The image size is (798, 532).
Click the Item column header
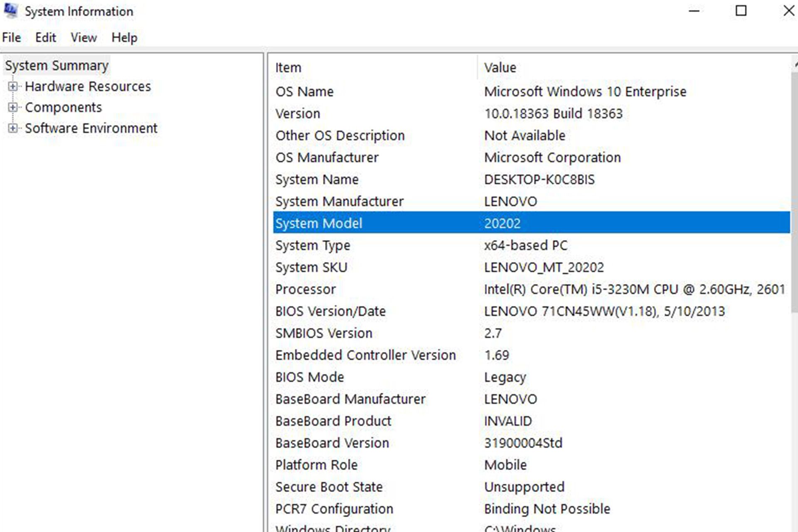(288, 67)
